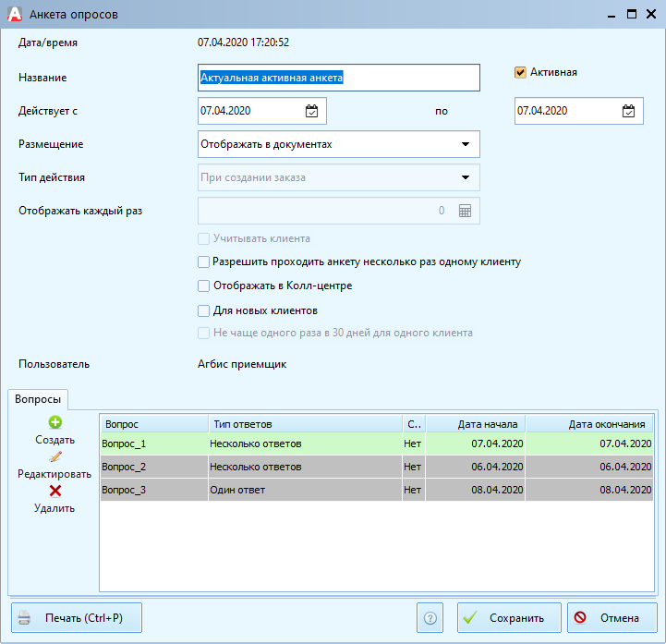Cancel with the Отмена button

pos(612,617)
